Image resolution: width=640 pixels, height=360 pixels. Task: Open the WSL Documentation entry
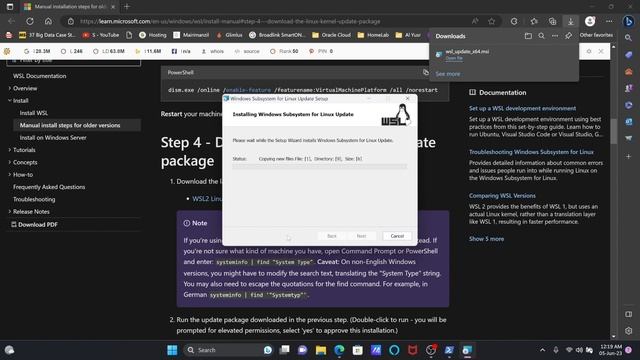click(40, 76)
